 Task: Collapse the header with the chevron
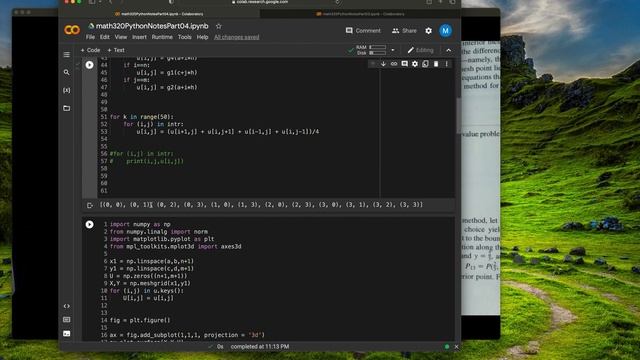point(449,50)
